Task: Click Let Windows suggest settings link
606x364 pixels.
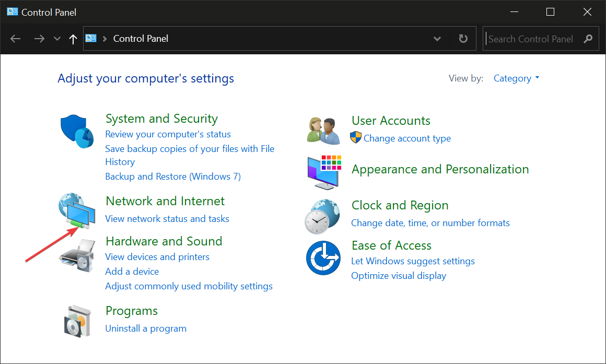Action: coord(413,261)
